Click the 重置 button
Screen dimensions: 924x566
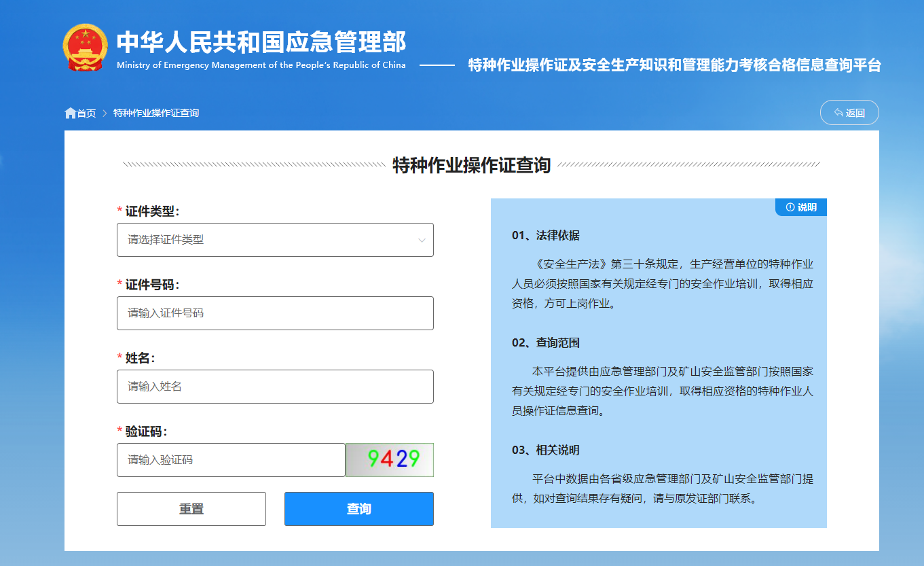click(x=191, y=509)
